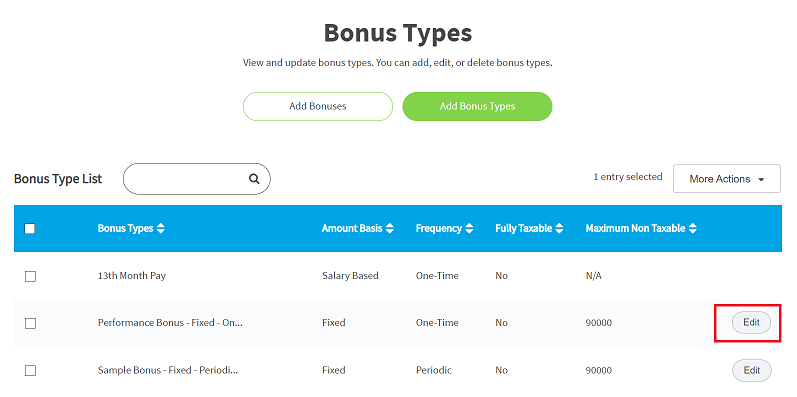797x397 pixels.
Task: Click the Add Bonuses button
Action: [x=318, y=106]
